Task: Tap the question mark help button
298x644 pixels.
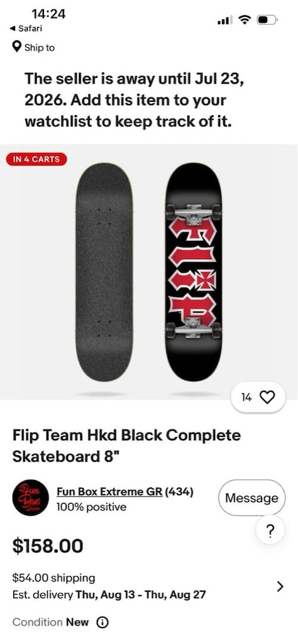Action: pyautogui.click(x=270, y=531)
